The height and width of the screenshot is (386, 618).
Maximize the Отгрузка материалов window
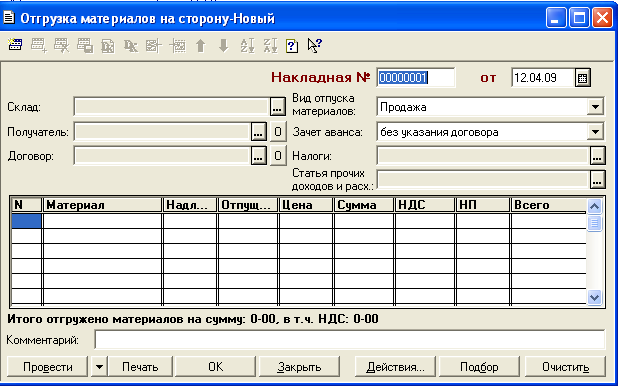(579, 18)
